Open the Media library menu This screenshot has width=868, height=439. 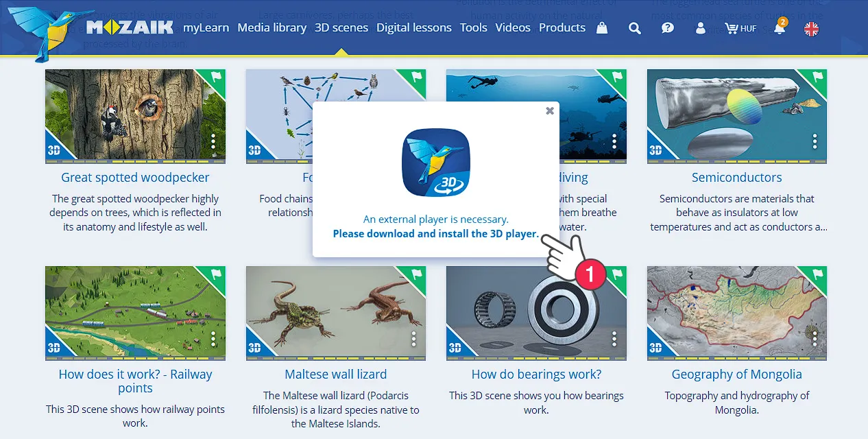click(272, 28)
